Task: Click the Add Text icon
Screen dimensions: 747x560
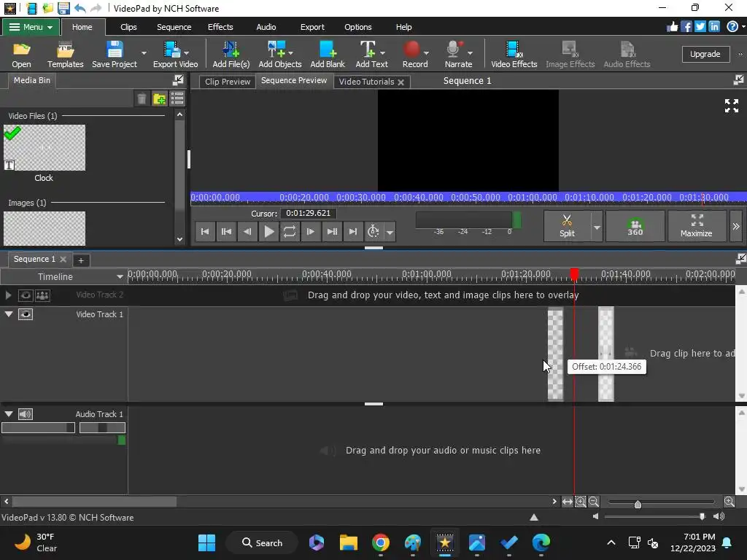Action: tap(371, 54)
